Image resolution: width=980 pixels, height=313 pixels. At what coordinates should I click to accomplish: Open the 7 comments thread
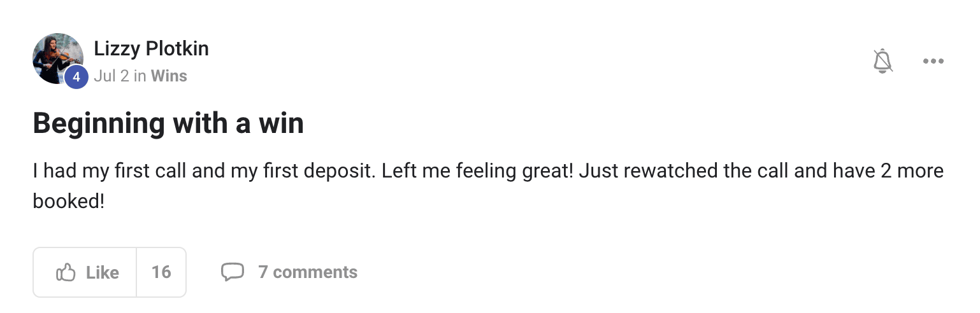click(x=308, y=272)
